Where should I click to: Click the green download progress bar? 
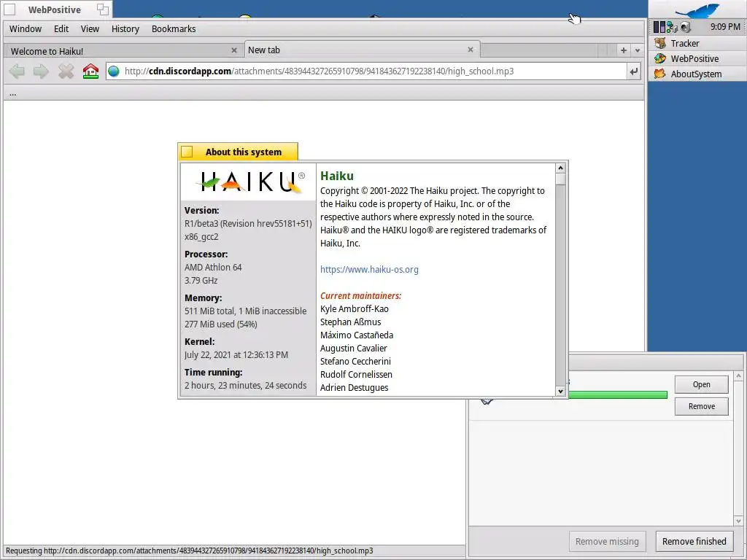coord(617,394)
